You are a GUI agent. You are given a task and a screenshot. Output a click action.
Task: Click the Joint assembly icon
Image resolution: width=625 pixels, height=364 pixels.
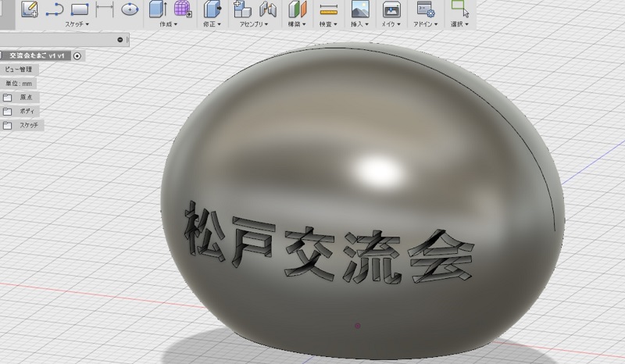coord(268,9)
